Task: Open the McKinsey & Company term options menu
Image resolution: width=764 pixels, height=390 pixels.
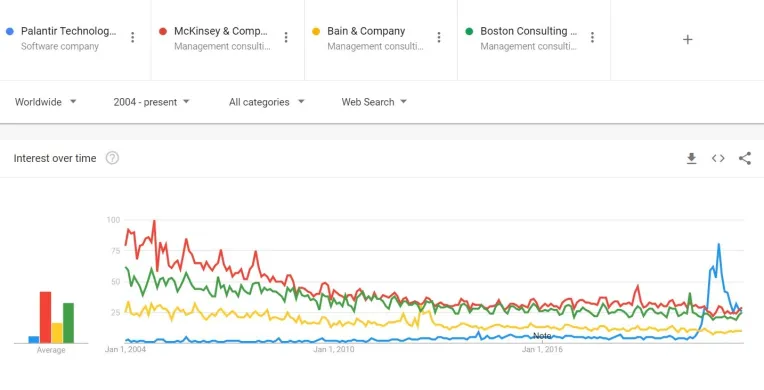Action: point(286,38)
